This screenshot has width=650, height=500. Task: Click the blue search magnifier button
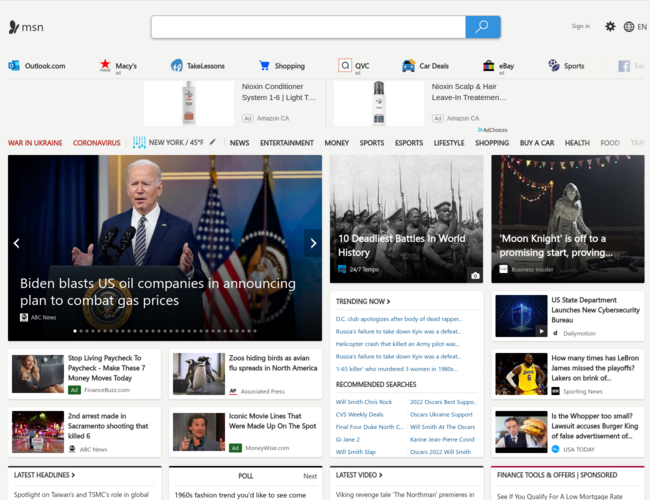[x=483, y=27]
